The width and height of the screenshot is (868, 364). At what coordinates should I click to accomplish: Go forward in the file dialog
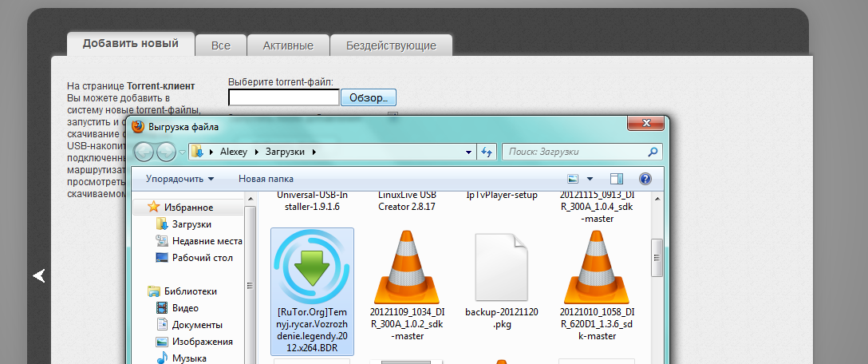click(x=166, y=152)
